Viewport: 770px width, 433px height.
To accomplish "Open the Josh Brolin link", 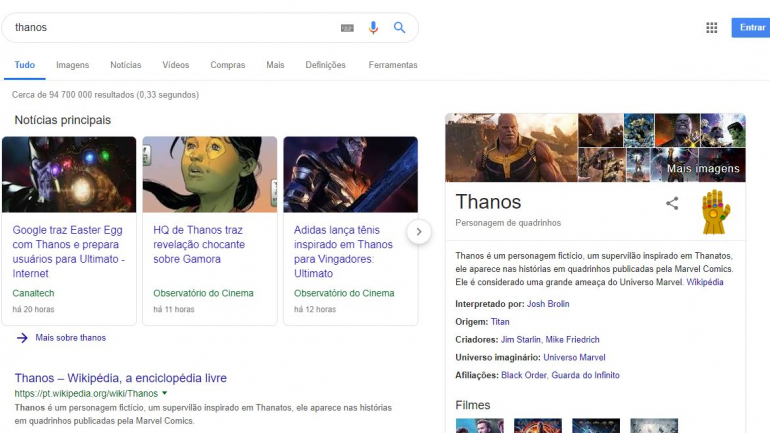I will [548, 304].
